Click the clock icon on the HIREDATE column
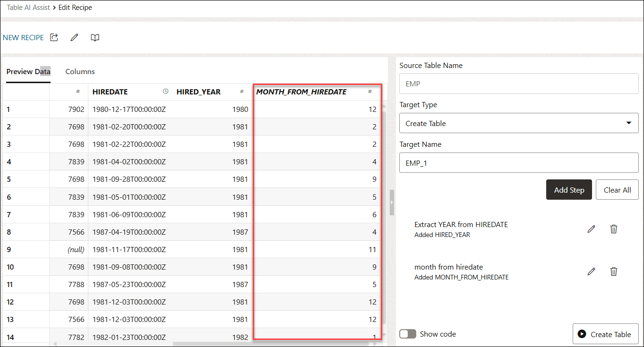Viewport: 644px width, 347px height. click(x=166, y=92)
